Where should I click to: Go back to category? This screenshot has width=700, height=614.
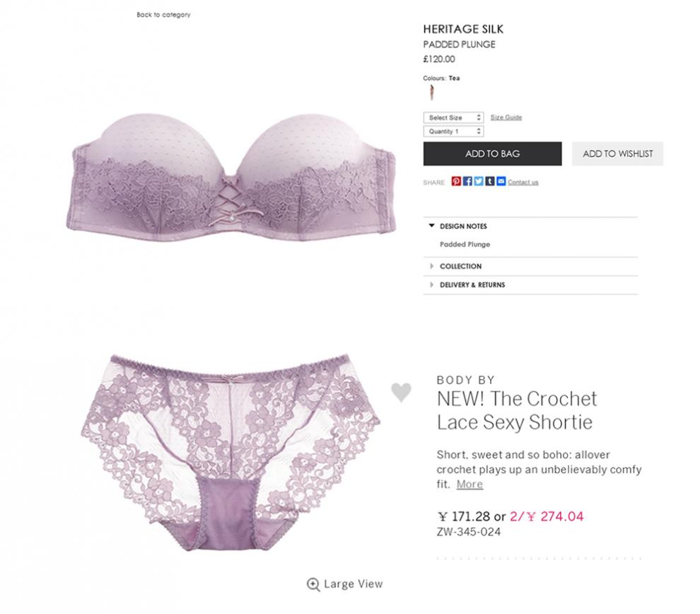click(x=163, y=15)
